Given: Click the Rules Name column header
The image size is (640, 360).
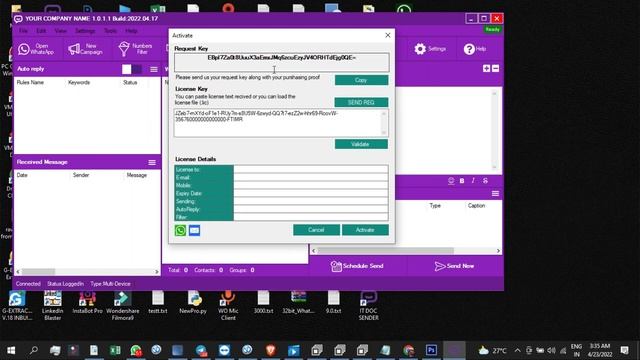Looking at the screenshot, I should (x=30, y=82).
